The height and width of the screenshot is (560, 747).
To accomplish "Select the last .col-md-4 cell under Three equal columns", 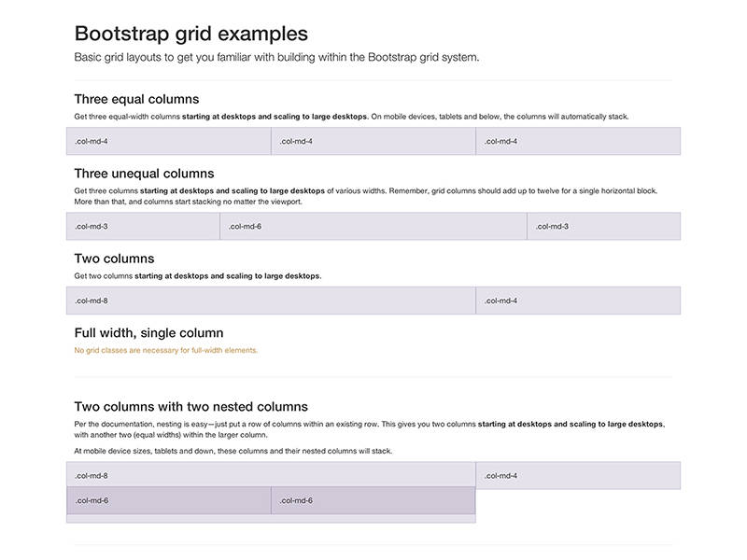I will [578, 142].
